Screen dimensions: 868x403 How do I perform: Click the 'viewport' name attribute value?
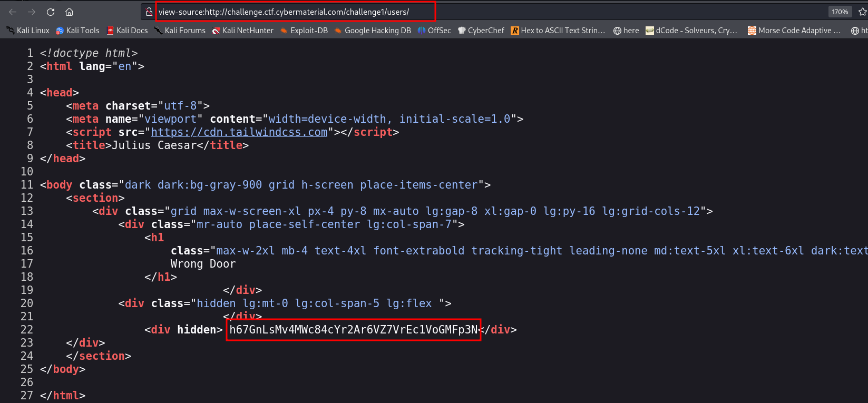(x=171, y=119)
